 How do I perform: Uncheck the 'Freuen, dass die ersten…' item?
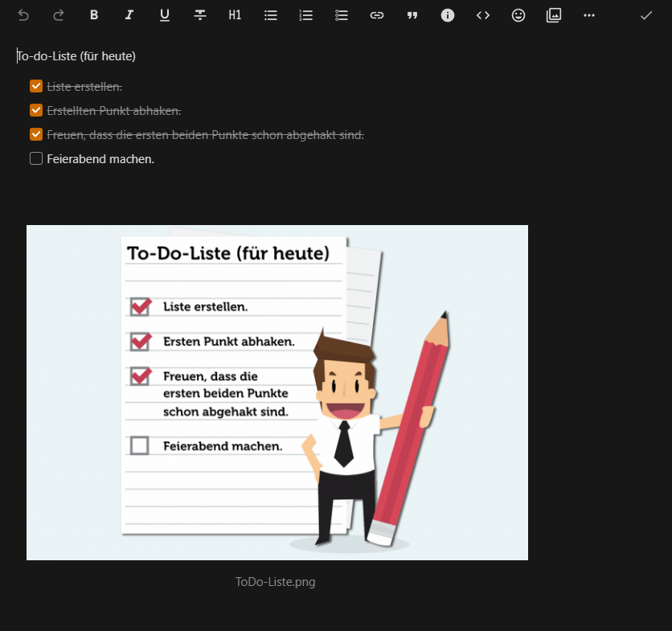(x=36, y=134)
